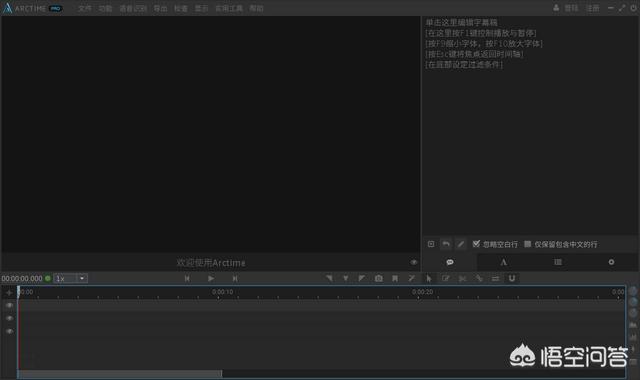Click the 0:00:10 mark on timeline ruler
Screen dimensions: 640x380
pos(223,292)
